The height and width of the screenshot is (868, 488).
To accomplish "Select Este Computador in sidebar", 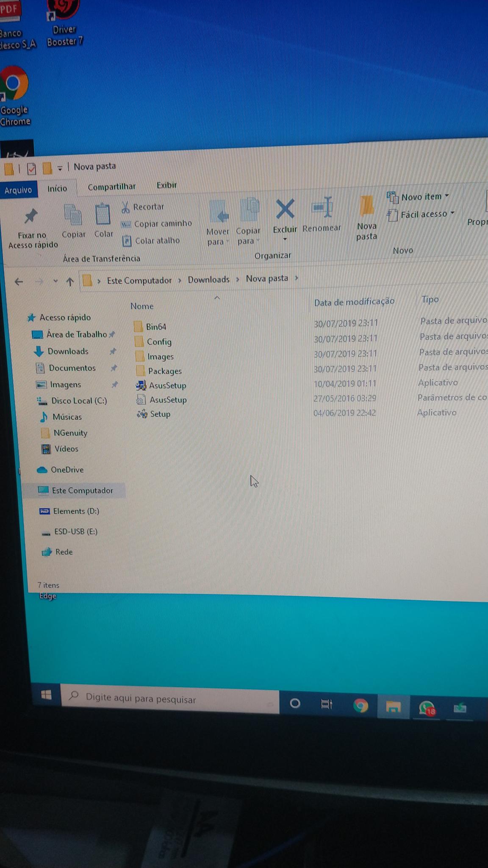I will [76, 490].
